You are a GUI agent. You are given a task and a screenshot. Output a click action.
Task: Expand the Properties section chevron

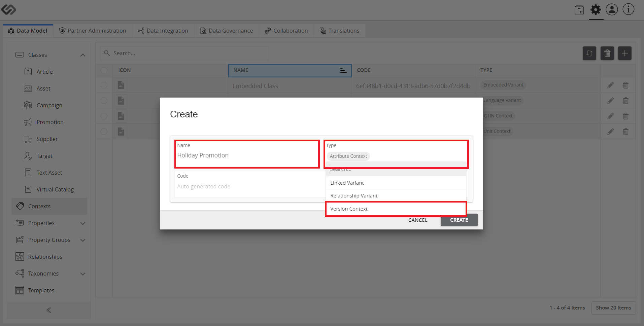coord(83,223)
